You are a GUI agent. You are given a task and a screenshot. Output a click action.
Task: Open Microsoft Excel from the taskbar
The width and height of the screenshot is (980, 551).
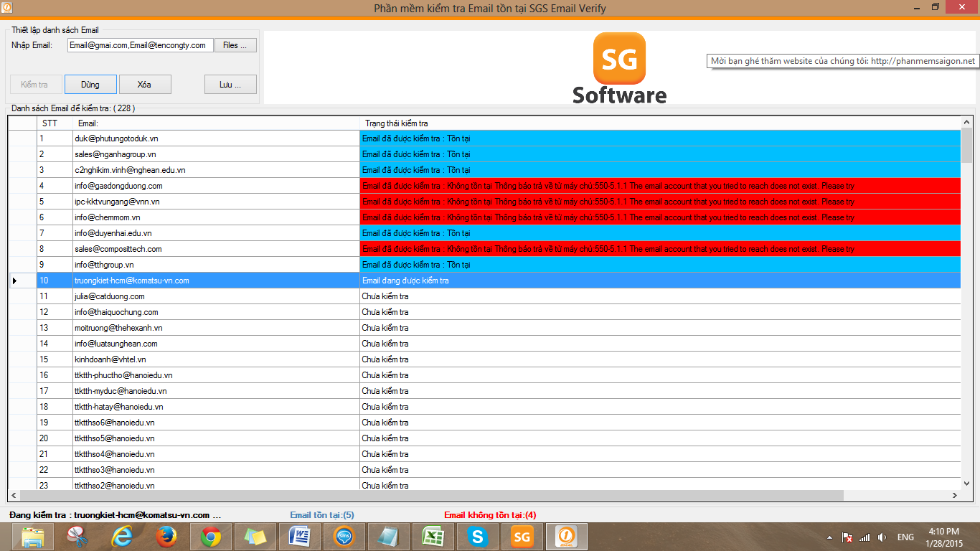point(433,537)
